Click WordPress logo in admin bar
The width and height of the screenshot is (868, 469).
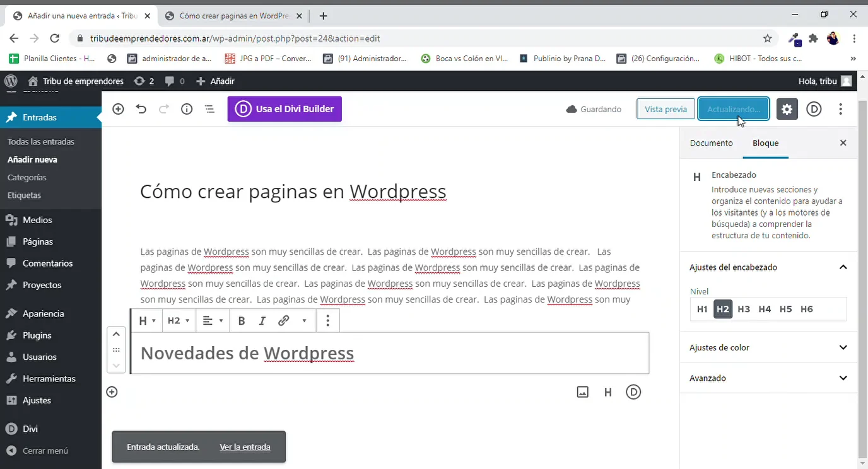point(11,81)
